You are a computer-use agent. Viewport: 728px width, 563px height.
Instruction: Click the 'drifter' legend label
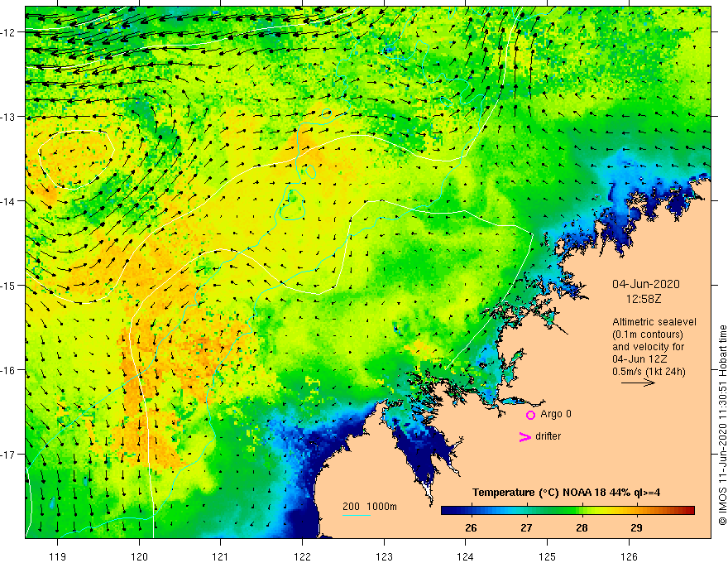tap(548, 436)
